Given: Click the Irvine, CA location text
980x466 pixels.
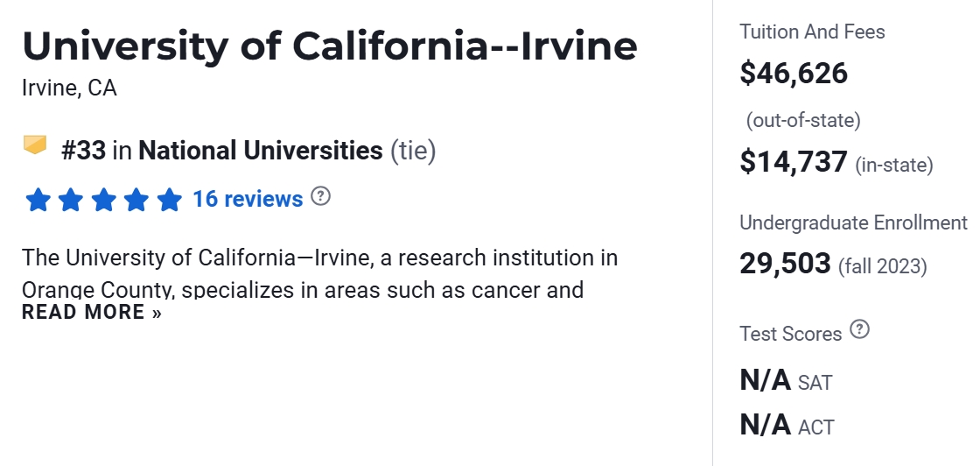Looking at the screenshot, I should pyautogui.click(x=69, y=88).
